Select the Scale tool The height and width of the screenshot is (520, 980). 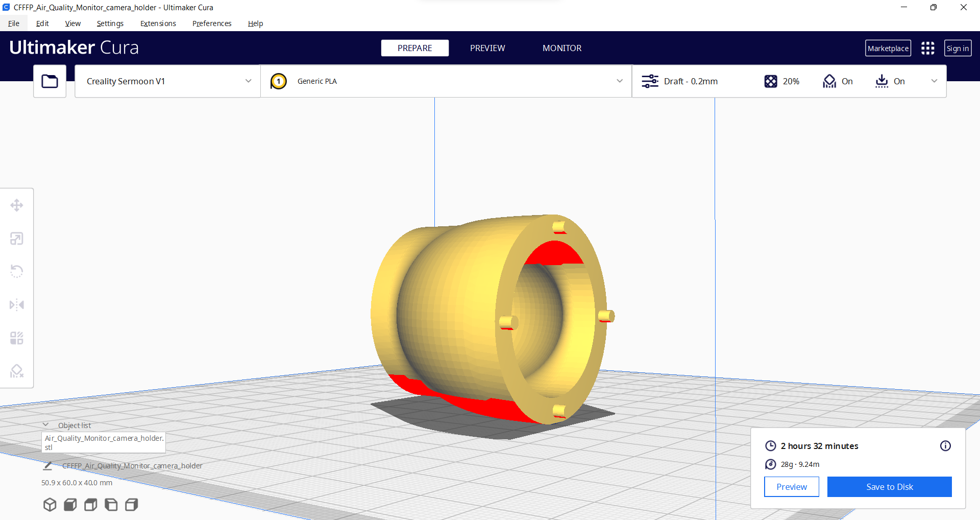tap(17, 238)
